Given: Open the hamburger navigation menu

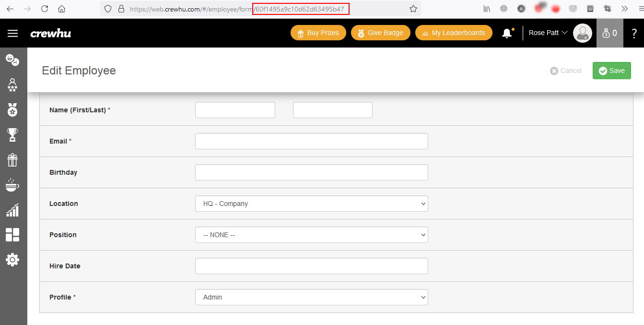Looking at the screenshot, I should coord(12,33).
